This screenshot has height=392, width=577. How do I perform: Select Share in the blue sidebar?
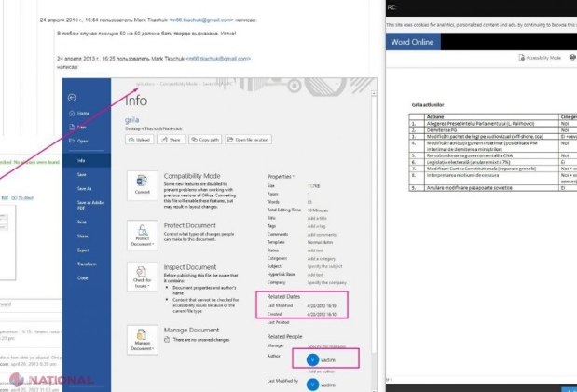(82, 237)
